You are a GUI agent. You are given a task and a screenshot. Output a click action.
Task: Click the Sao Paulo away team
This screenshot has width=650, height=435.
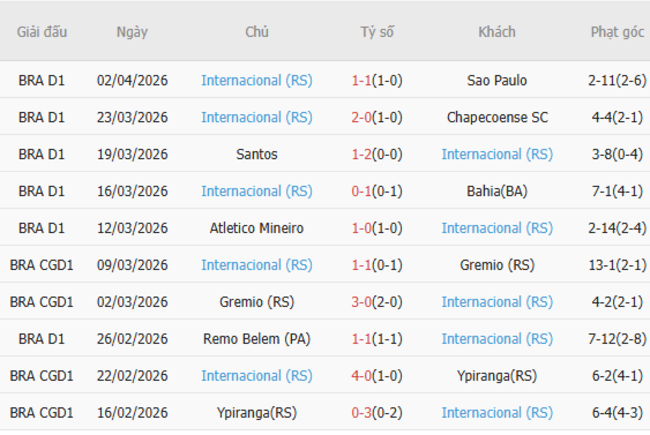pos(497,80)
